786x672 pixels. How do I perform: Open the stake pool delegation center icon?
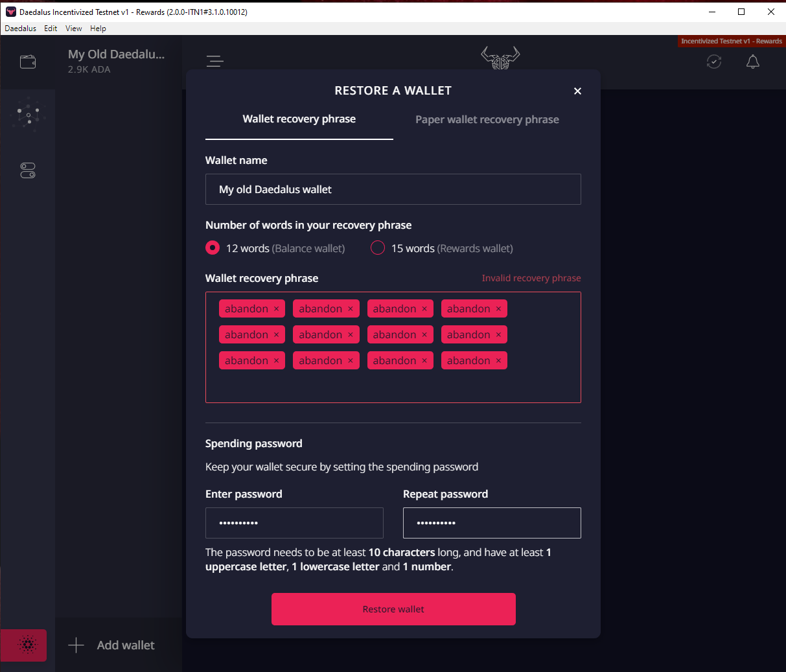pos(28,115)
